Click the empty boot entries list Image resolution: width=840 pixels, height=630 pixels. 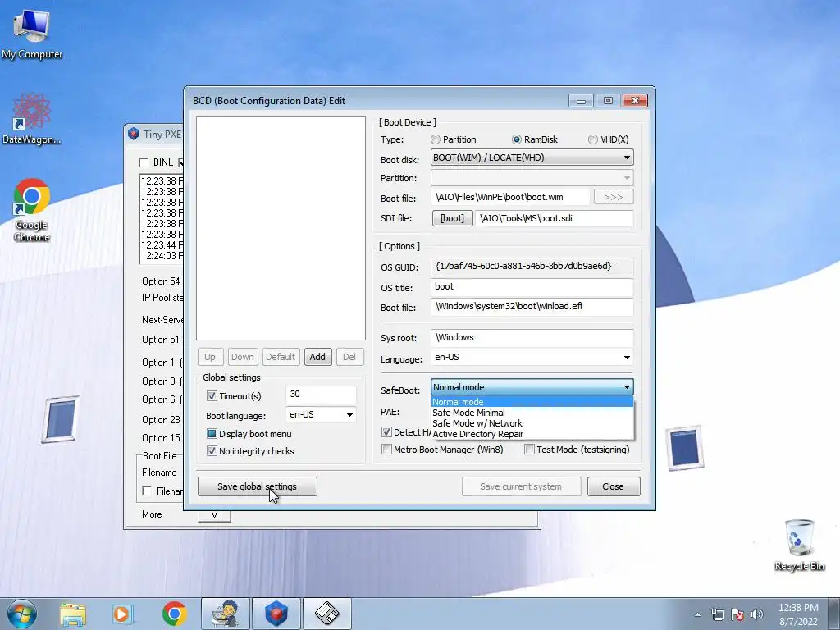(x=281, y=229)
